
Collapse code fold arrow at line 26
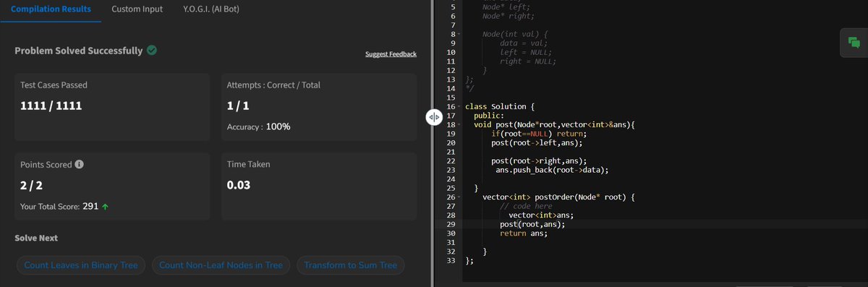tap(458, 197)
